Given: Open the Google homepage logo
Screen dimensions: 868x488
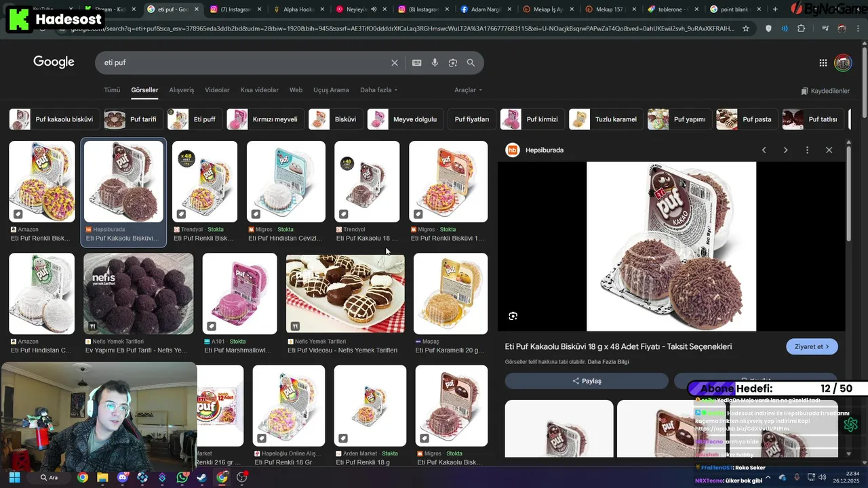Looking at the screenshot, I should tap(54, 62).
